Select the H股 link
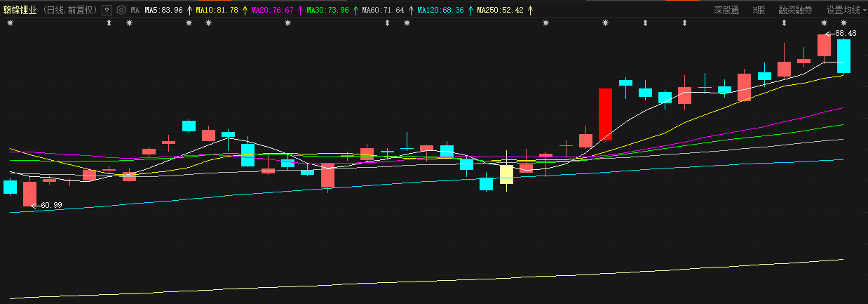Viewport: 868px width, 304px height. 759,11
